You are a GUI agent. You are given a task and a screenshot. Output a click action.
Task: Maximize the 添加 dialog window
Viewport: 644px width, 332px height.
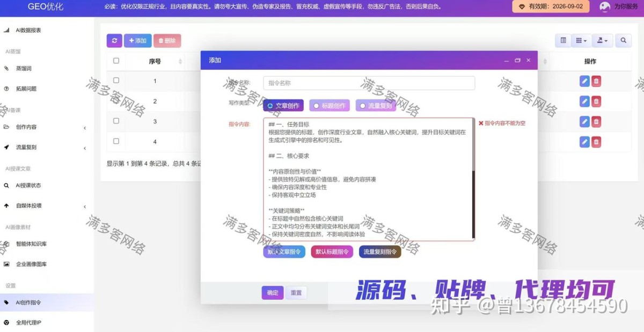tap(517, 60)
